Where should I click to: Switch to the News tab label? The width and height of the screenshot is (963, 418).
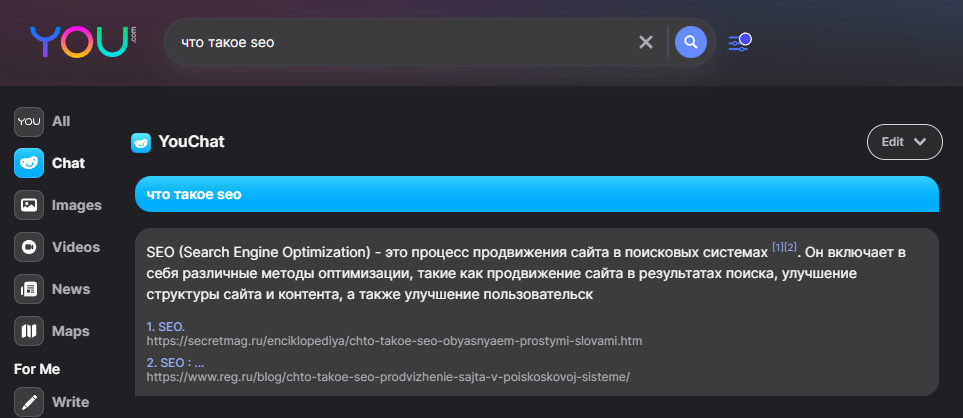pos(71,289)
